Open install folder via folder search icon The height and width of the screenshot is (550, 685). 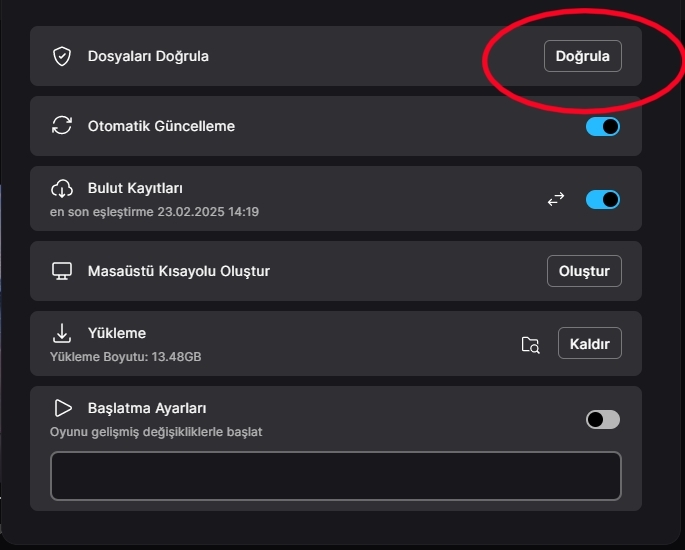pyautogui.click(x=531, y=344)
